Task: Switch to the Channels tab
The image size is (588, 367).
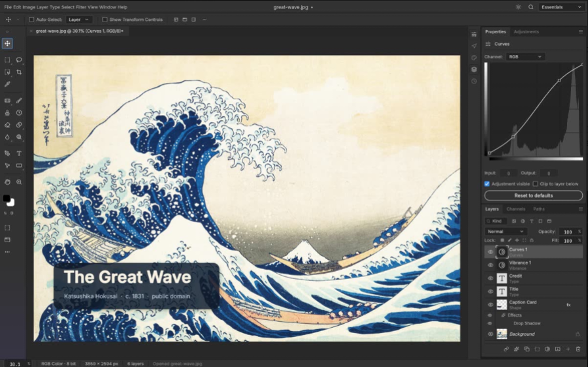Action: (515, 209)
